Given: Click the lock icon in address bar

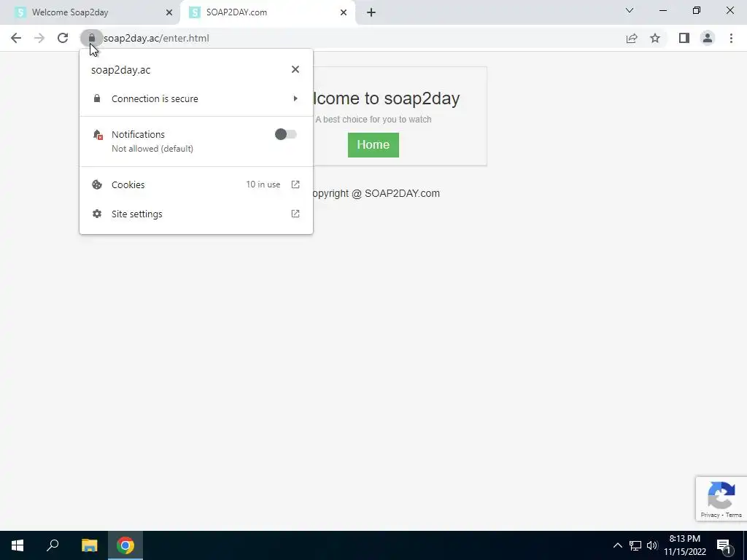Looking at the screenshot, I should click(91, 38).
